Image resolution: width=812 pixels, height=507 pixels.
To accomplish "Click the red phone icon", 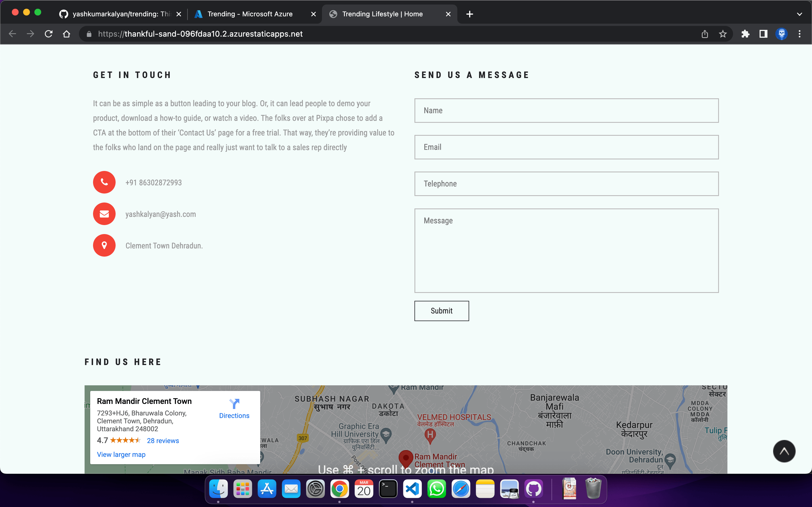I will point(104,183).
